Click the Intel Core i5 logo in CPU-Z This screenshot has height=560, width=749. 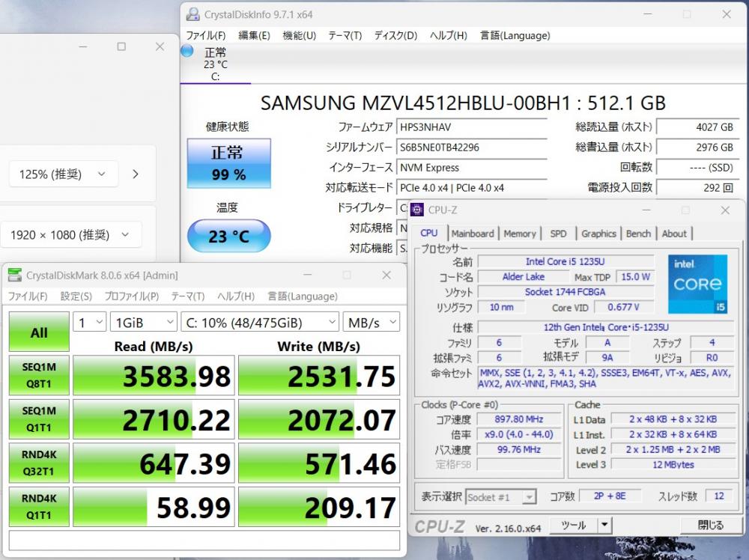click(697, 284)
